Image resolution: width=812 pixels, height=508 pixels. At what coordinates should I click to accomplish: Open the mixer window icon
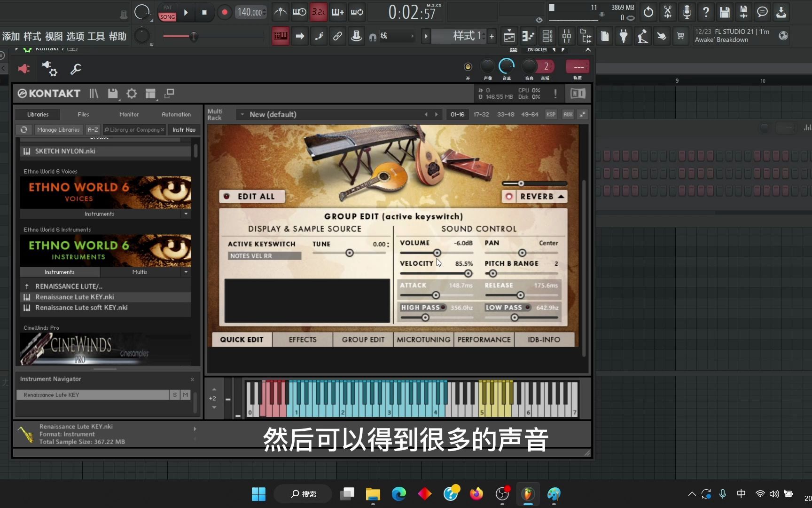coord(567,36)
